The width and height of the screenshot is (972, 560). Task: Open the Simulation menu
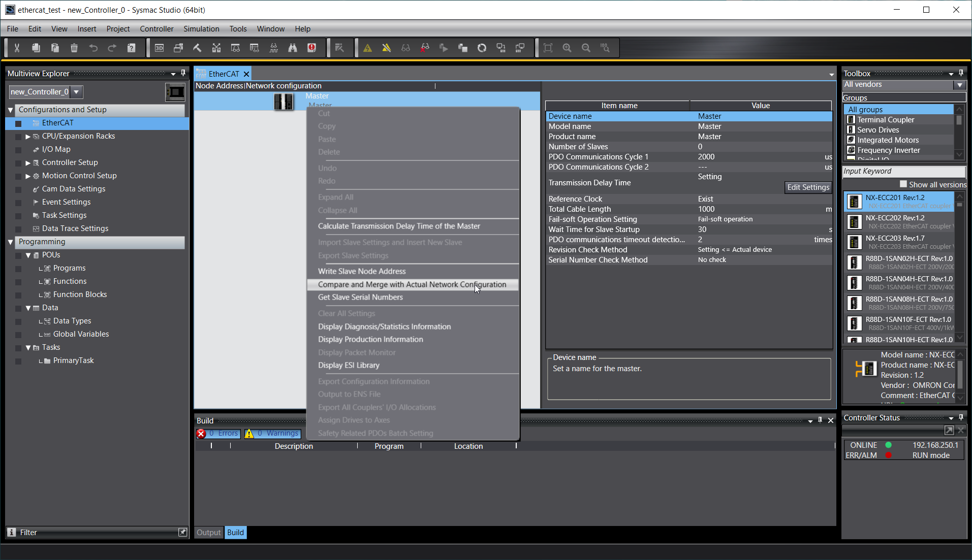[x=201, y=29]
